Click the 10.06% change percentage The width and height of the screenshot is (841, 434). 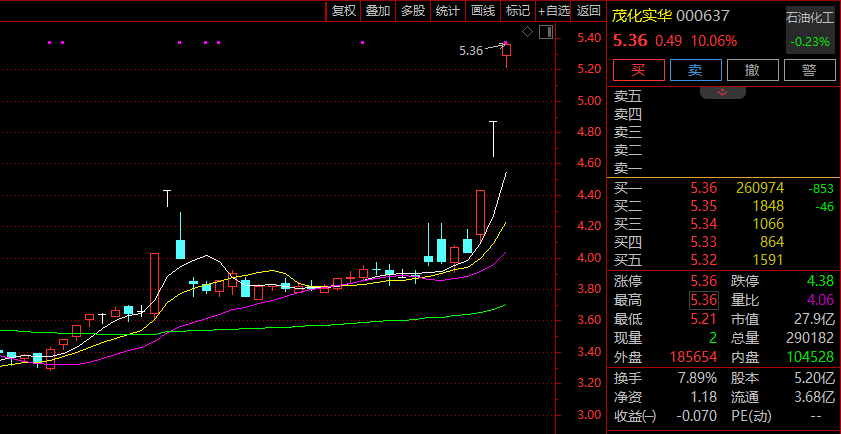[x=714, y=41]
